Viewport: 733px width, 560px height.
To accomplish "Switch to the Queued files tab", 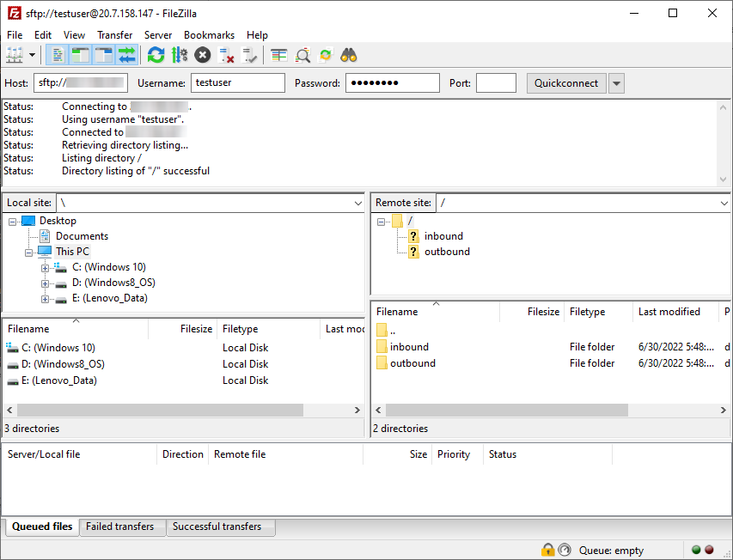I will click(x=42, y=527).
